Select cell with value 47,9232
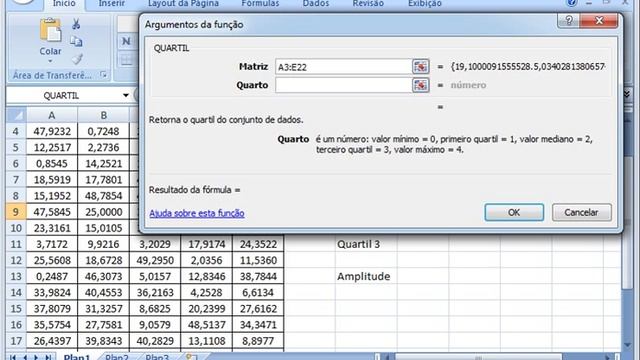640x360 pixels. tap(52, 131)
